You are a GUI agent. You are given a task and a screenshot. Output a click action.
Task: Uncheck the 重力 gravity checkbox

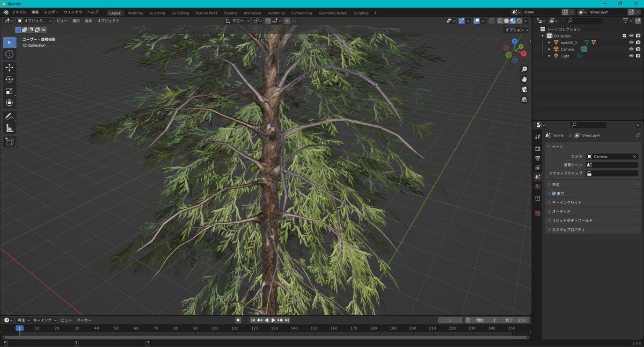pos(554,193)
